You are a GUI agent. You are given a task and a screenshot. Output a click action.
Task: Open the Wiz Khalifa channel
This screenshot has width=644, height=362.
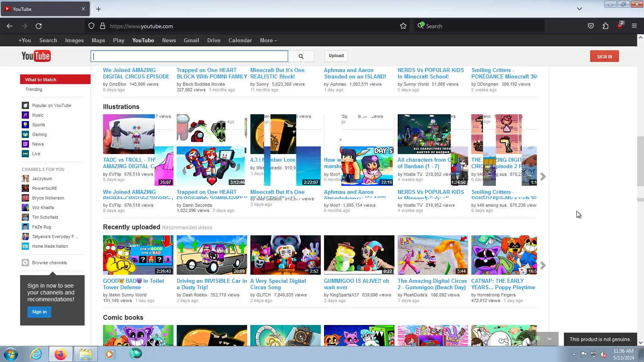coord(43,208)
